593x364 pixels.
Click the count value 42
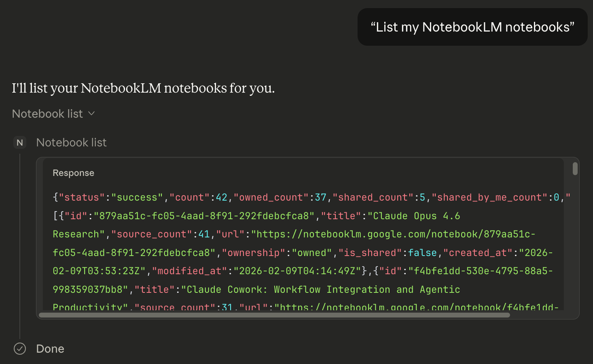tap(222, 197)
